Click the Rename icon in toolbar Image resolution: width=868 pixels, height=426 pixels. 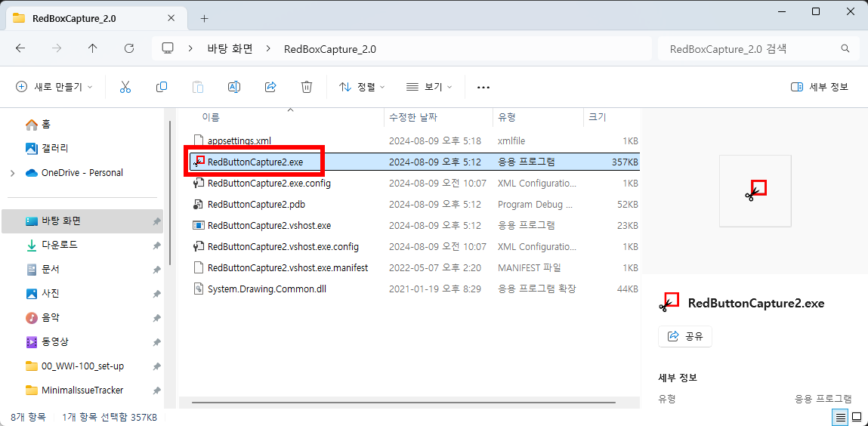[x=234, y=87]
